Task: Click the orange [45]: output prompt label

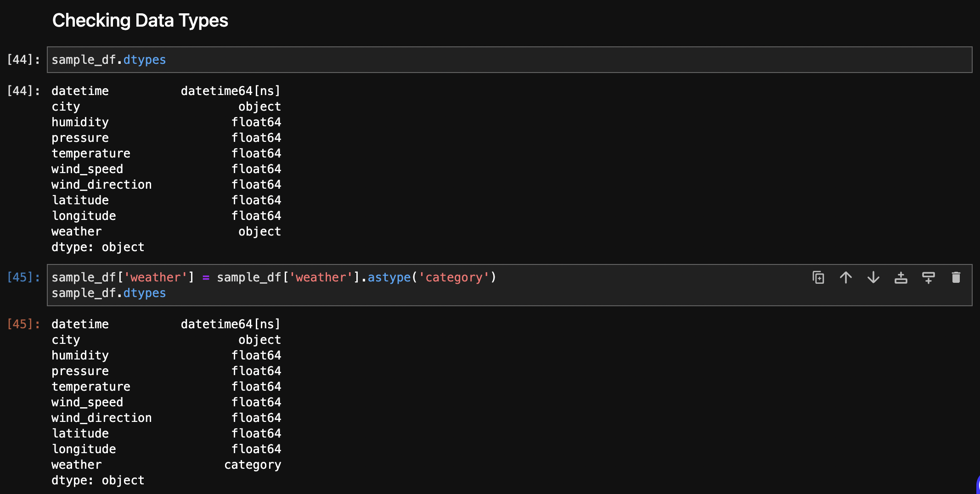Action: tap(23, 324)
